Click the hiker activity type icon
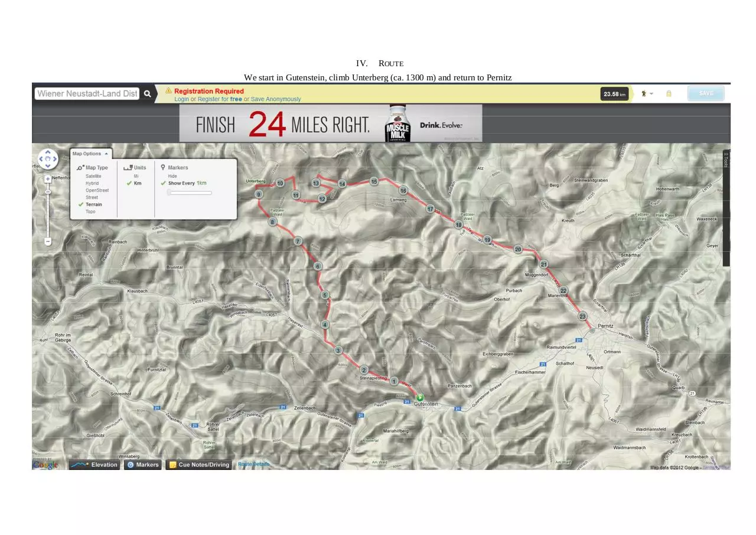The height and width of the screenshot is (535, 756). (644, 93)
